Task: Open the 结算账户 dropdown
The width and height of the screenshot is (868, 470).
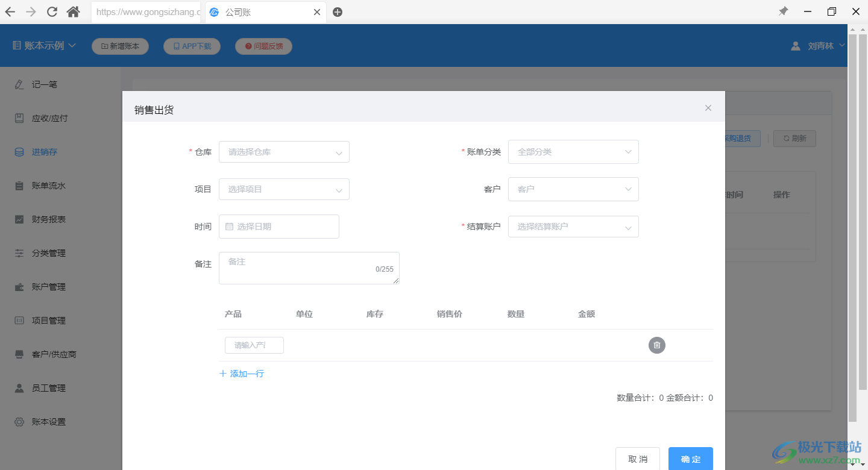Action: coord(573,227)
